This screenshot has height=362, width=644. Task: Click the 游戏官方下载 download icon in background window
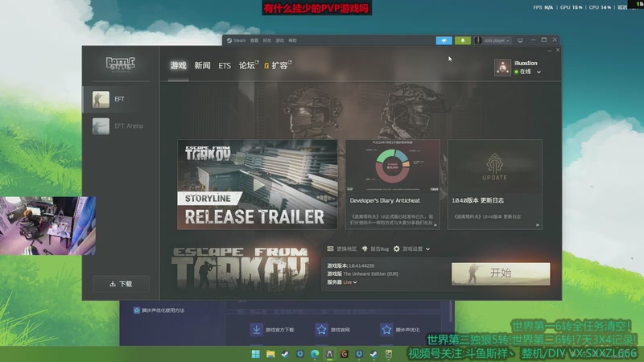256,330
